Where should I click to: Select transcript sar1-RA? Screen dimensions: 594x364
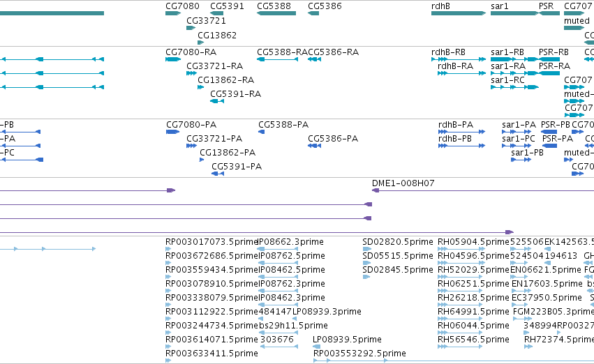pyautogui.click(x=508, y=66)
